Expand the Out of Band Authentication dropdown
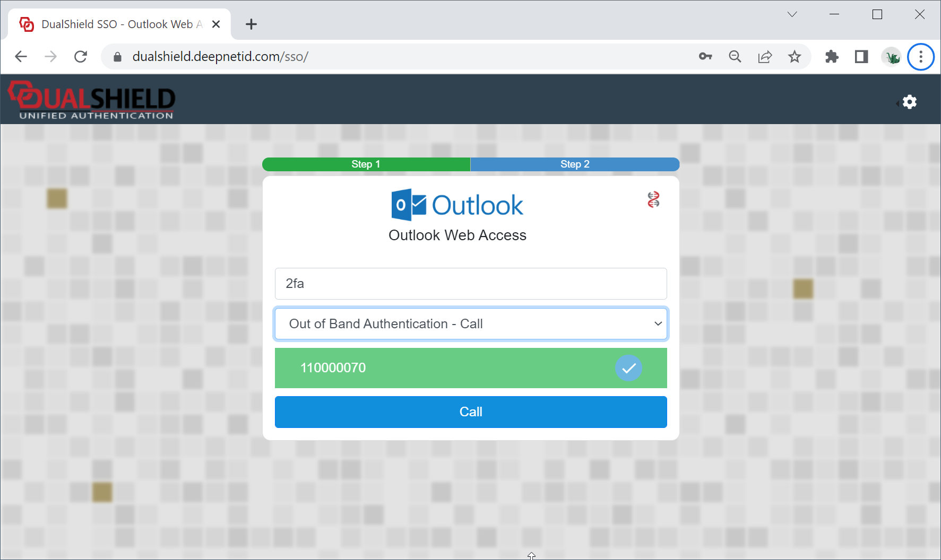 [x=471, y=324]
